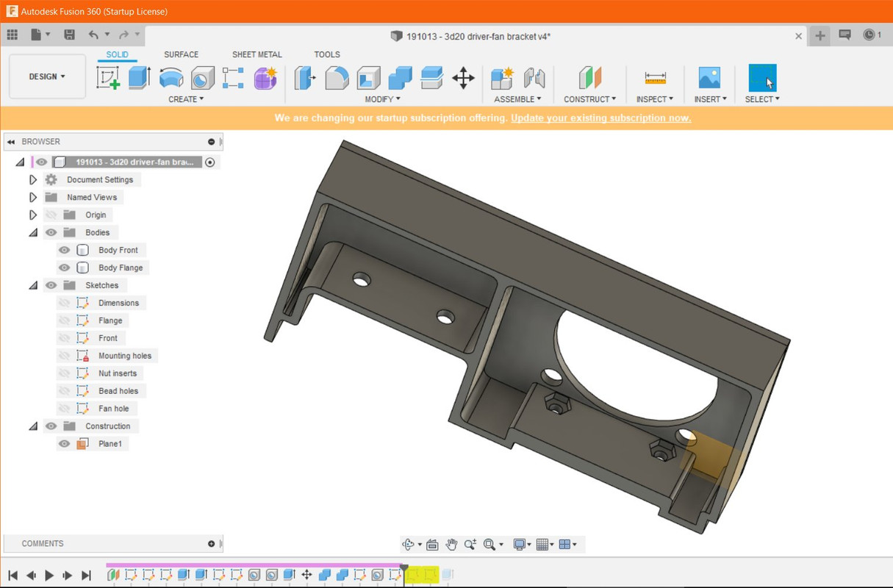Collapse the Construction folder

coord(33,426)
